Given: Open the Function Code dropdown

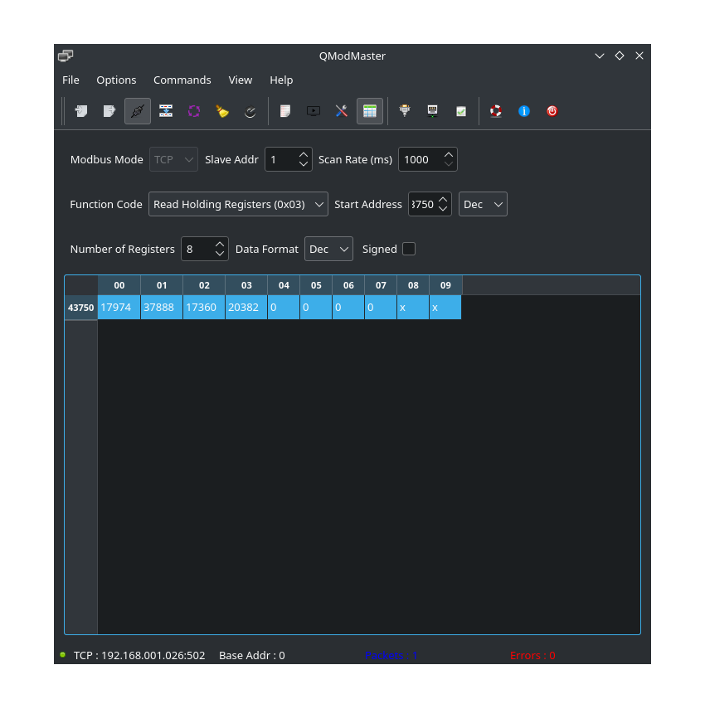Looking at the screenshot, I should 238,204.
